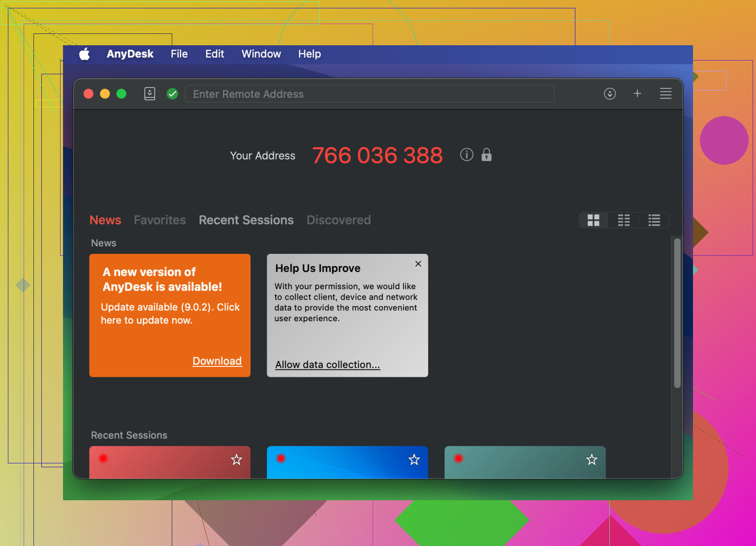Open the File menu

[x=179, y=54]
